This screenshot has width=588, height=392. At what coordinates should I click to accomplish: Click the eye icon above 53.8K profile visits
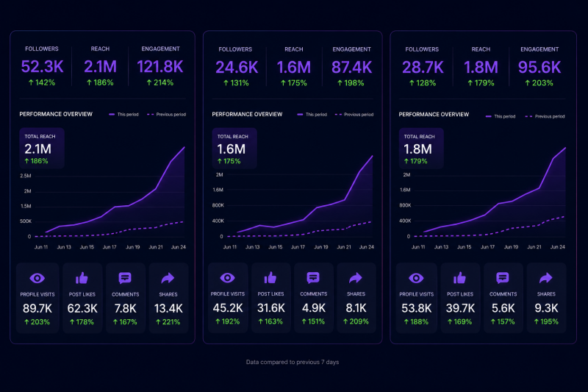(416, 278)
